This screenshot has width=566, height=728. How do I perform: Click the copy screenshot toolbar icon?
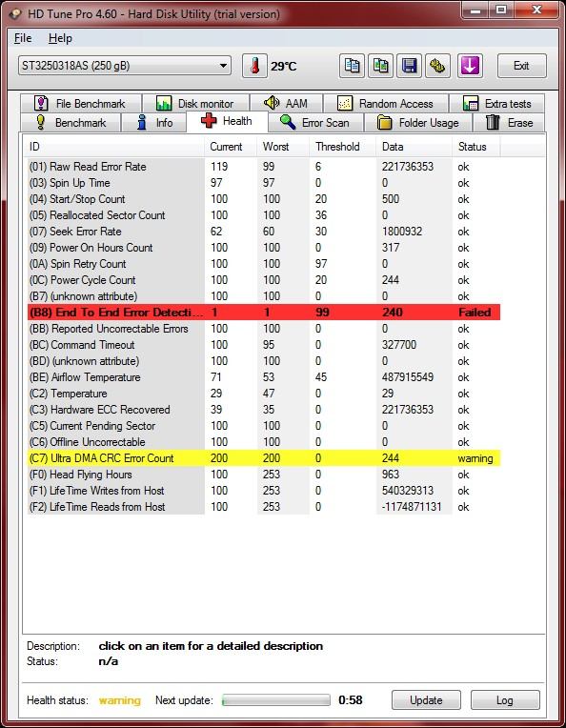tap(380, 66)
